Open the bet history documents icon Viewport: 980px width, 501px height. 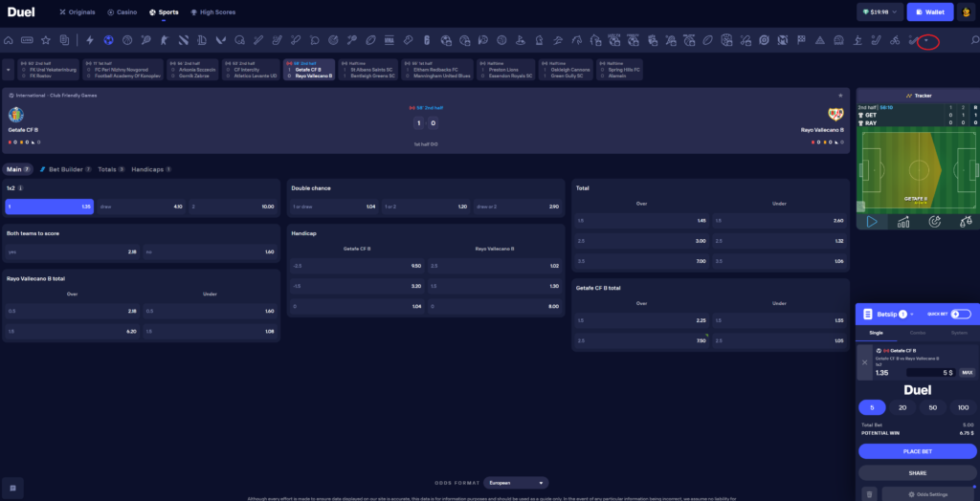tap(64, 40)
